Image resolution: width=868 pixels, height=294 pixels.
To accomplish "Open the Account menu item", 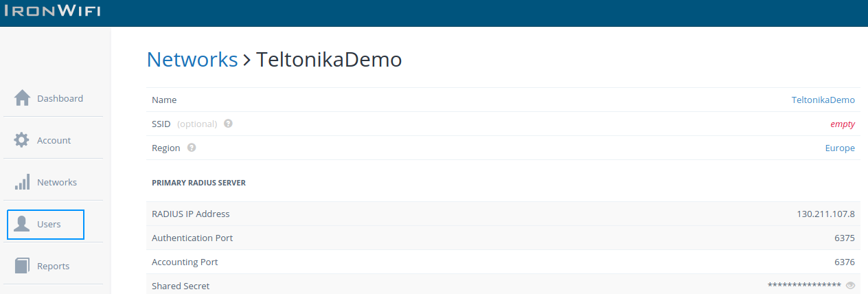I will [54, 140].
